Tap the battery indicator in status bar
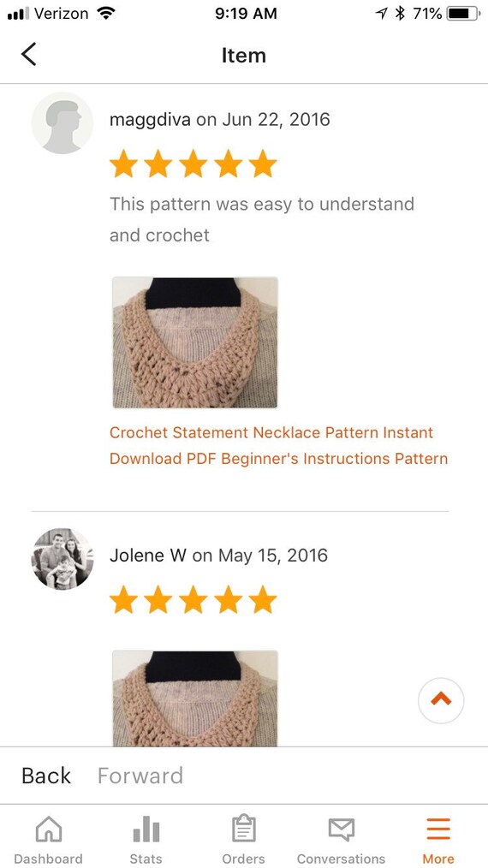The height and width of the screenshot is (868, 488). click(x=464, y=14)
